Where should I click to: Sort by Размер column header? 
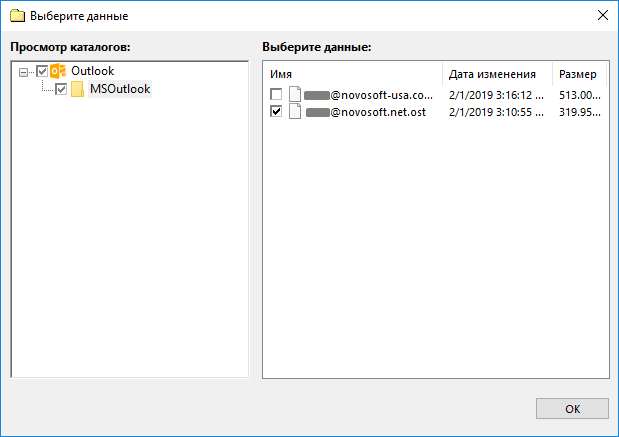[577, 75]
